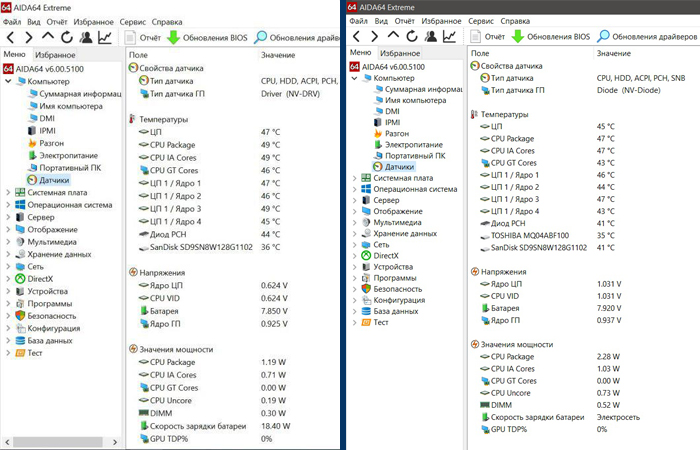Open user profile icon in left window toolbar

(86, 38)
